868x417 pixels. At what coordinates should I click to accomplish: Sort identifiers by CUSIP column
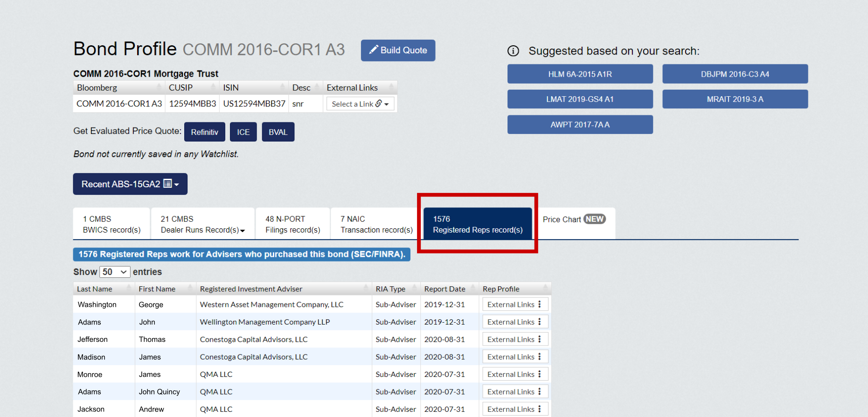tap(192, 88)
